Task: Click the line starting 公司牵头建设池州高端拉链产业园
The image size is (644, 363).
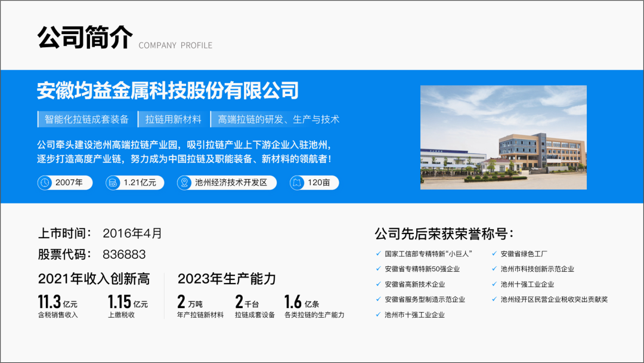Action: (x=184, y=144)
